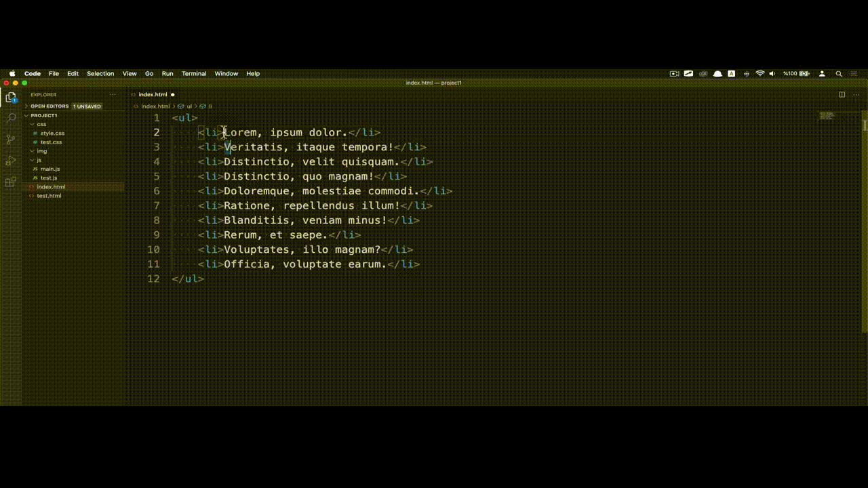Open the Control Center icon
The image size is (868, 488).
tap(855, 73)
